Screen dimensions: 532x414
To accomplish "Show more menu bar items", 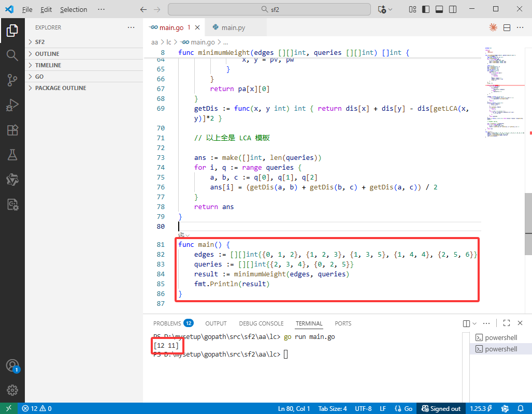I will point(101,9).
